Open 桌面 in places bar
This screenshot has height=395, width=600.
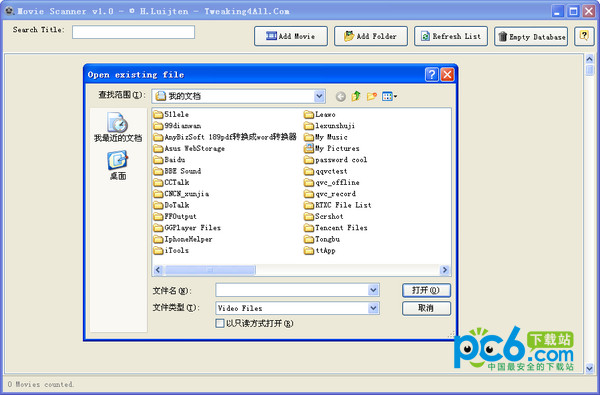point(118,165)
